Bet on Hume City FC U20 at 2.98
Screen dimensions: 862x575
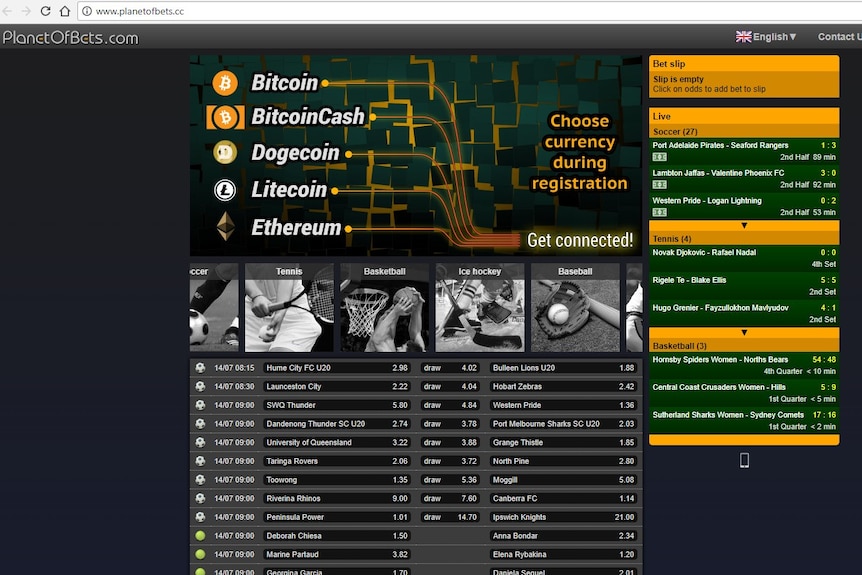click(337, 368)
